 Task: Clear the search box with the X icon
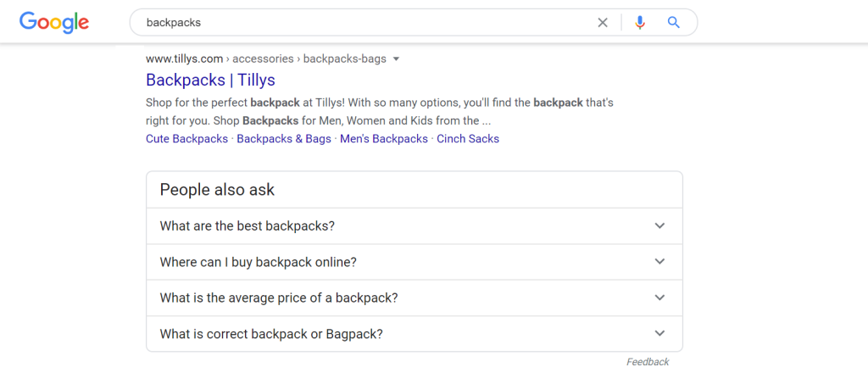pos(603,23)
